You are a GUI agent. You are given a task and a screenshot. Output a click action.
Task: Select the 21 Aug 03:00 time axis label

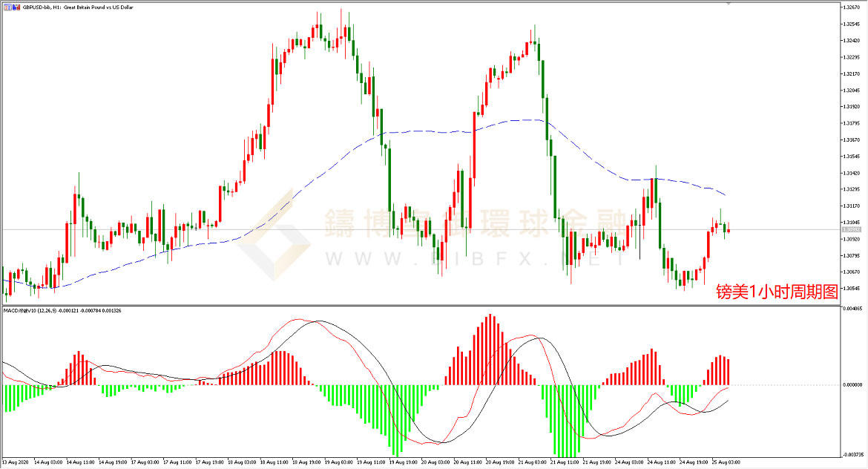point(533,462)
